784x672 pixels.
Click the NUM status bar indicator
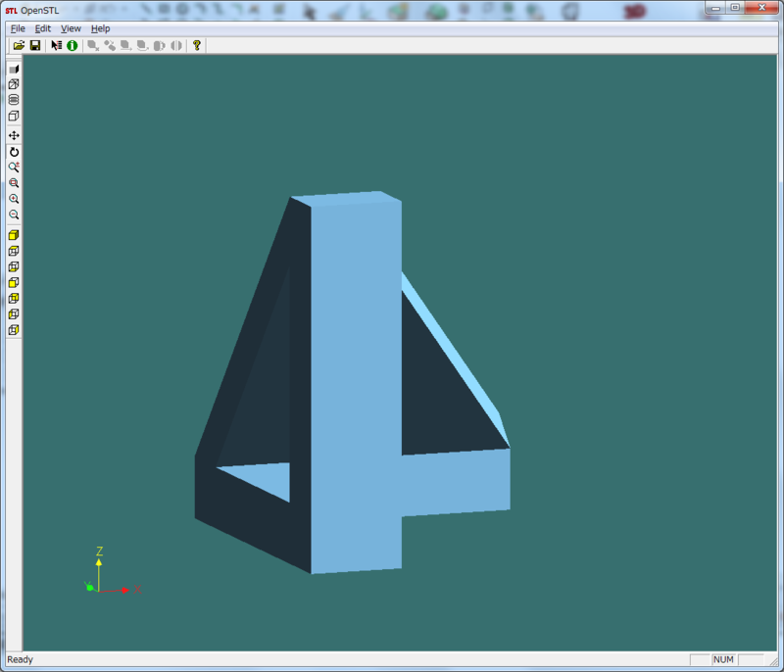click(723, 659)
